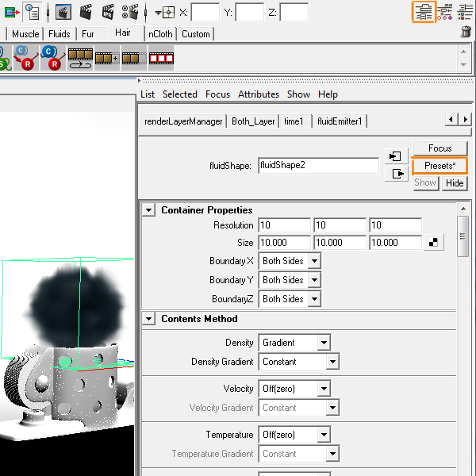This screenshot has height=476, width=476.
Task: Open the List menu
Action: (148, 94)
